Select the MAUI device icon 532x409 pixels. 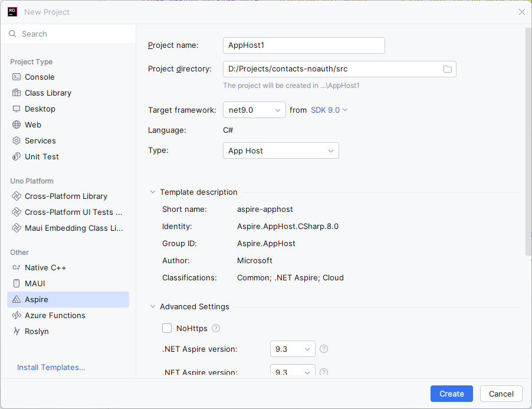tap(17, 283)
